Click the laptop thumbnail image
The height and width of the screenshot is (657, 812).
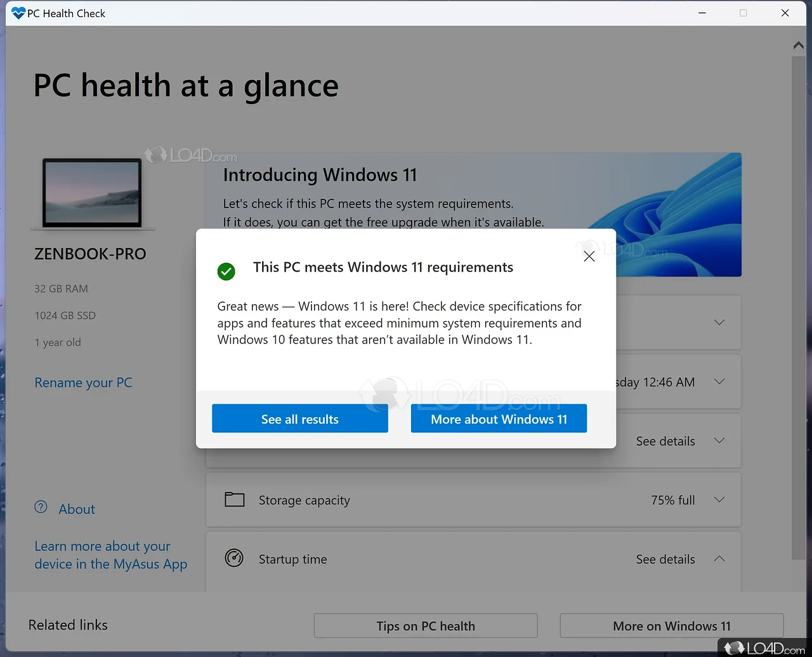tap(92, 194)
